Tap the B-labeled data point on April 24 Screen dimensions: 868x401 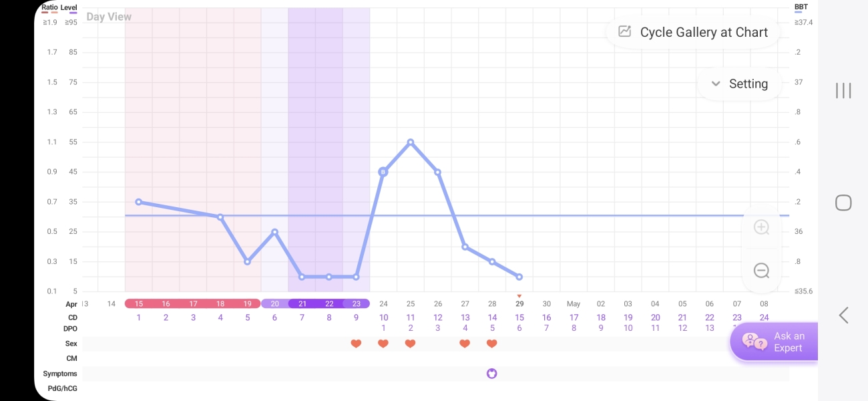pos(383,172)
